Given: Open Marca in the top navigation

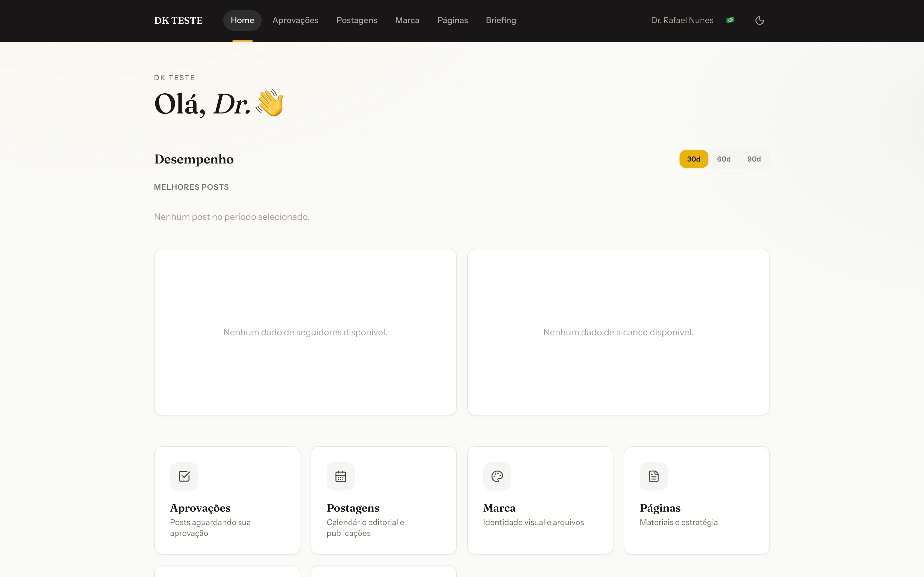Looking at the screenshot, I should click(407, 20).
